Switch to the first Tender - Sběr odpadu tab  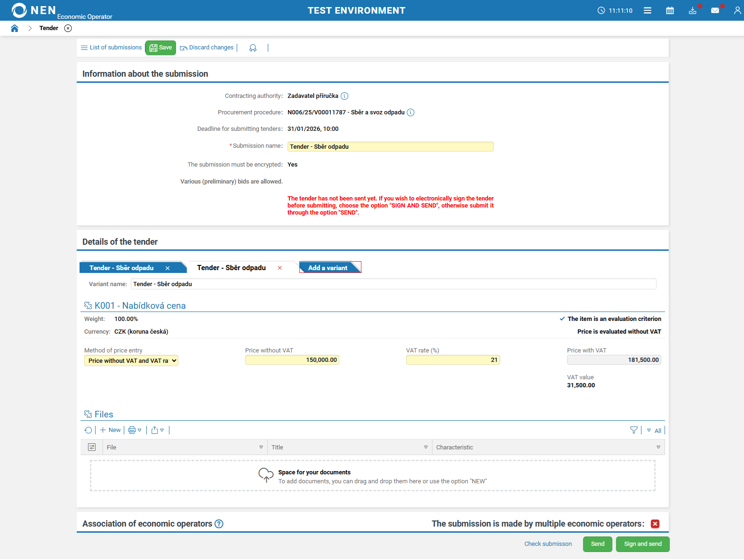click(x=121, y=268)
